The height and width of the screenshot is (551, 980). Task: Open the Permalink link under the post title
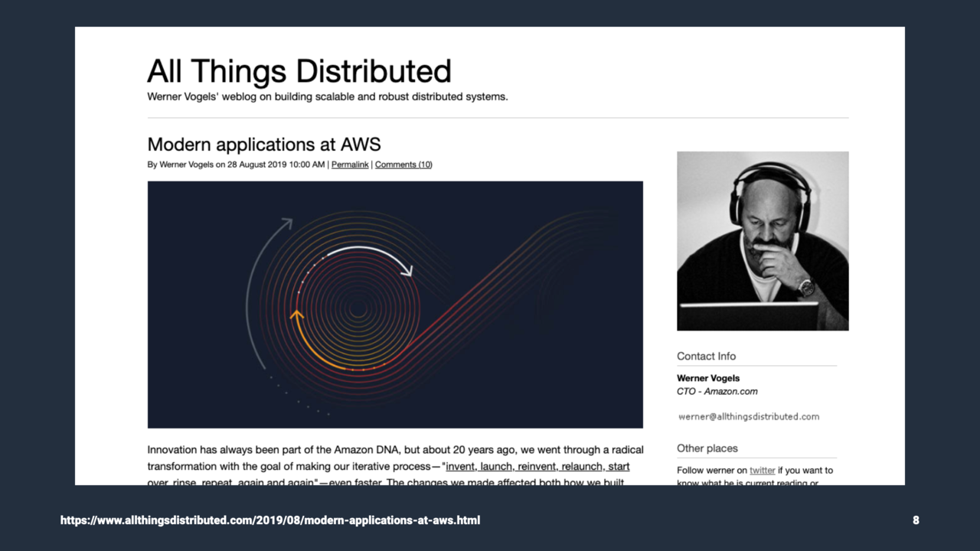pyautogui.click(x=350, y=165)
